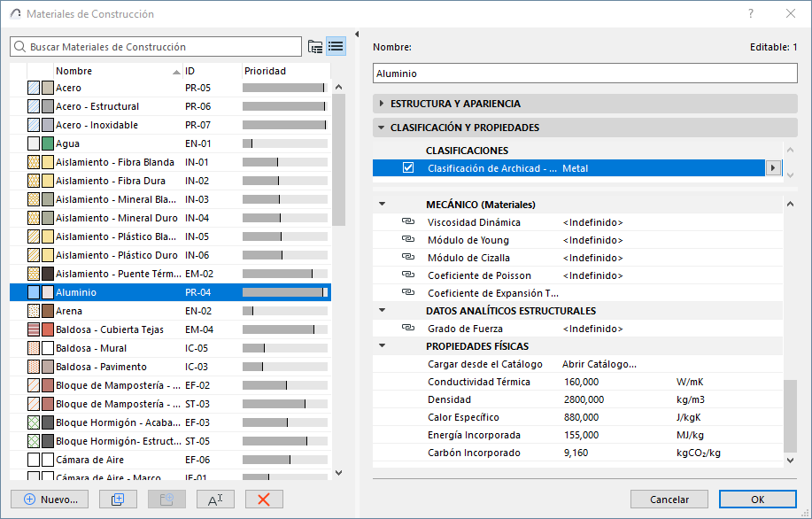Switch to folder tree view
Viewport: 812px width, 519px height.
click(x=315, y=47)
